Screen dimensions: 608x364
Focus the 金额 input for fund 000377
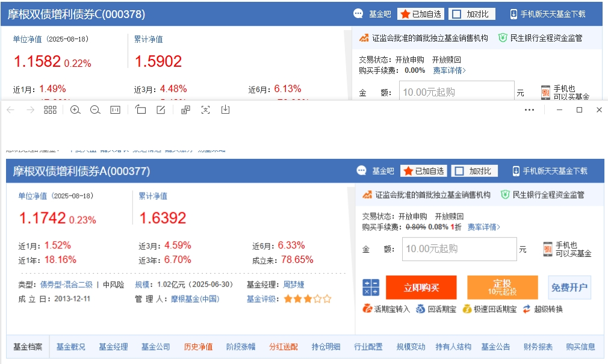[x=459, y=249]
